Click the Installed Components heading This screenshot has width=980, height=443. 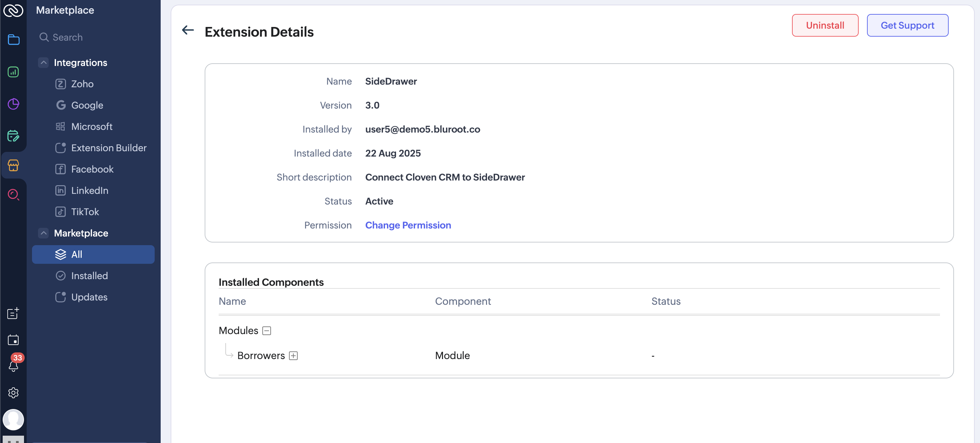coord(271,282)
